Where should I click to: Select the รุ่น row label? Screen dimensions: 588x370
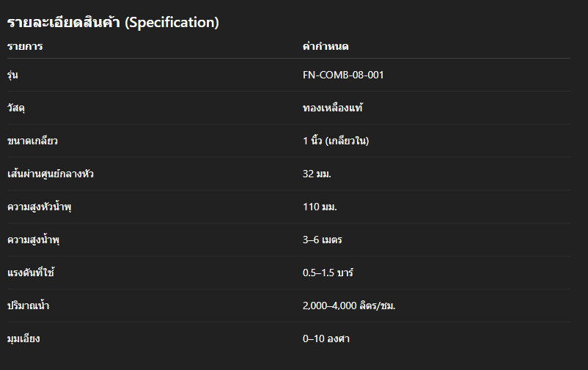tap(12, 75)
